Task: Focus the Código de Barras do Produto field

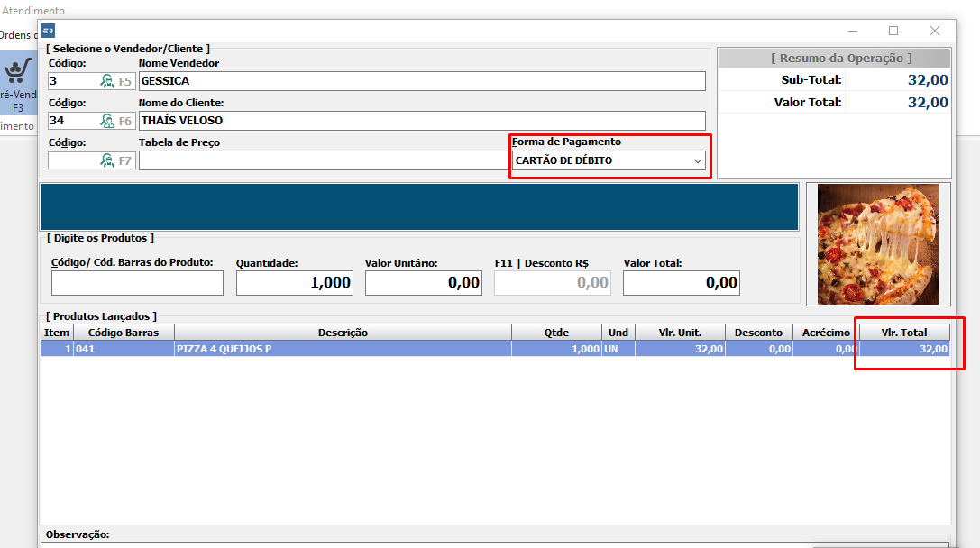Action: tap(137, 283)
